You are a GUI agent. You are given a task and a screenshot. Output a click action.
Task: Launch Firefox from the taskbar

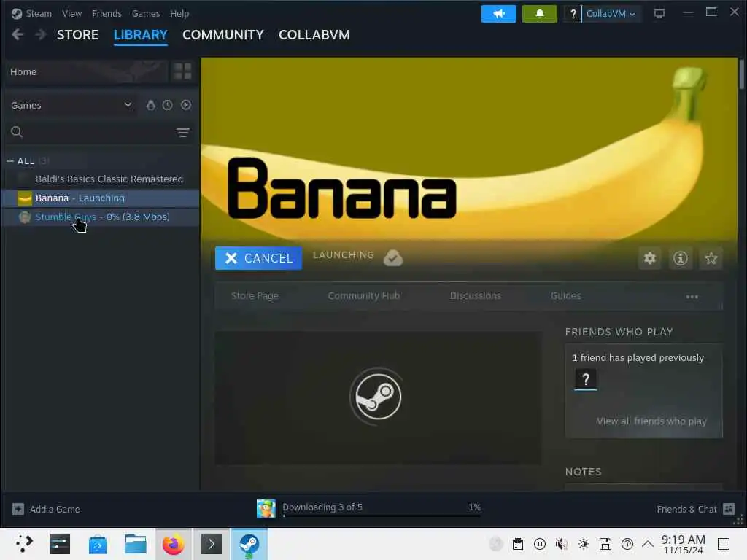pyautogui.click(x=174, y=544)
